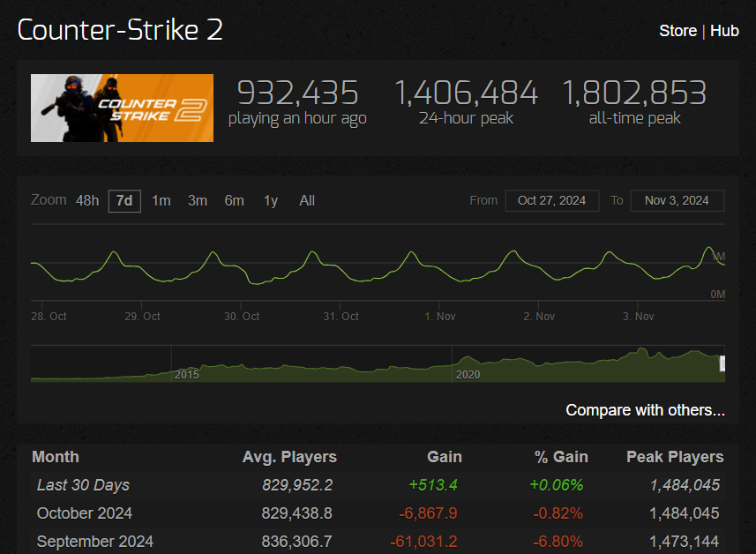756x554 pixels.
Task: Click the -0.82% gain cell
Action: [x=558, y=513]
